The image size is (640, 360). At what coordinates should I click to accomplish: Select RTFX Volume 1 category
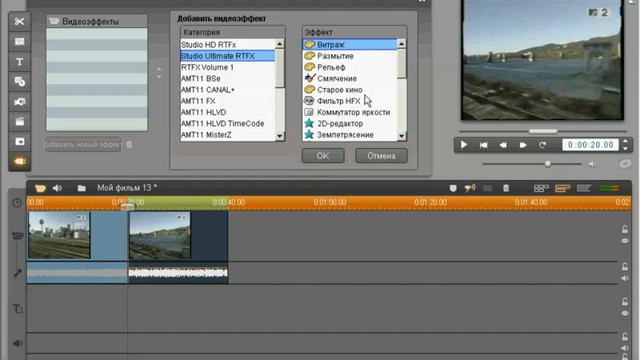click(228, 67)
